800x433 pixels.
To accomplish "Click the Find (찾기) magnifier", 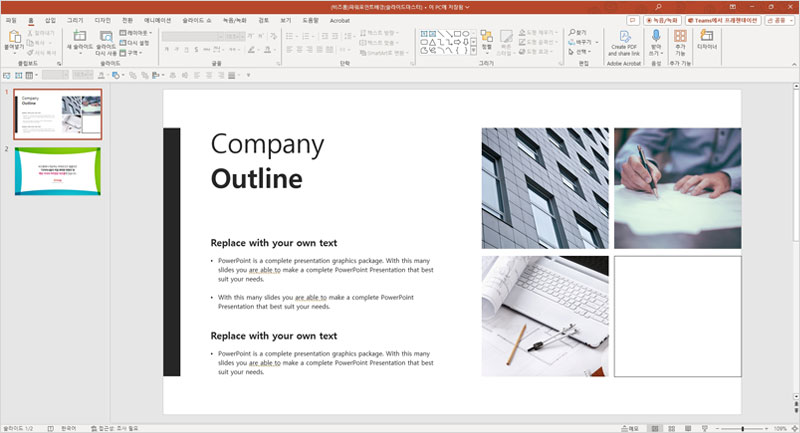I will 580,32.
